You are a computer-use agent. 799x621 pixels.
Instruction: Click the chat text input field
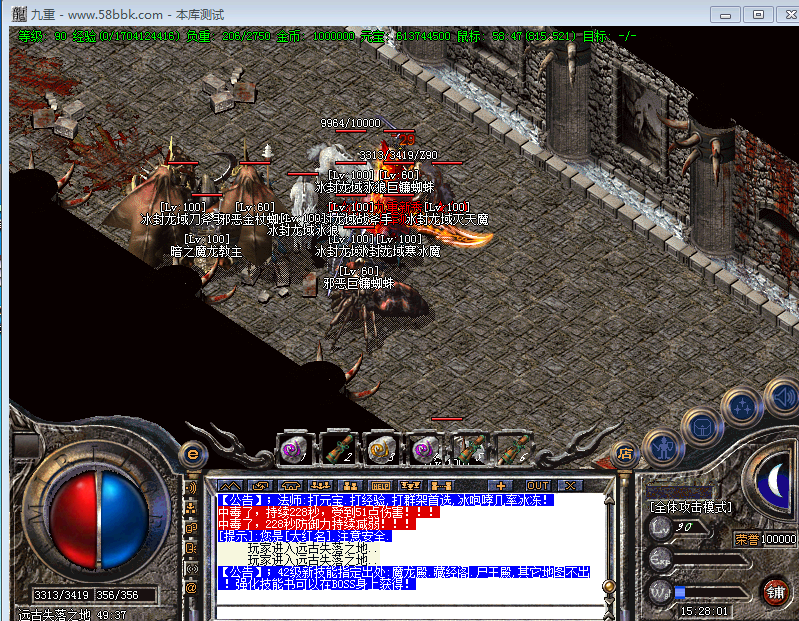click(x=410, y=612)
